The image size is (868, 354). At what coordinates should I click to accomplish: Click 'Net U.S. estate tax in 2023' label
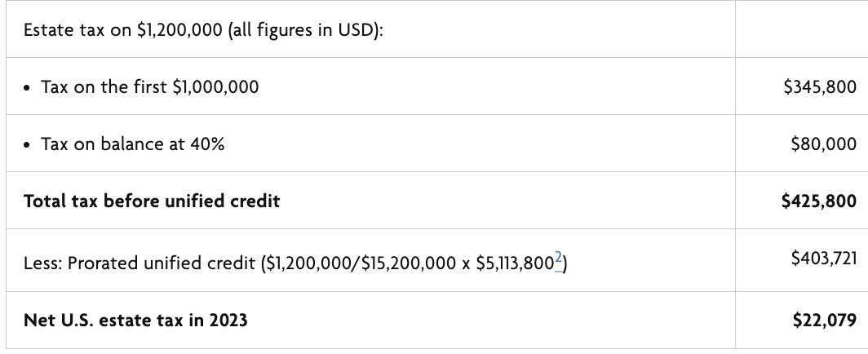135,321
